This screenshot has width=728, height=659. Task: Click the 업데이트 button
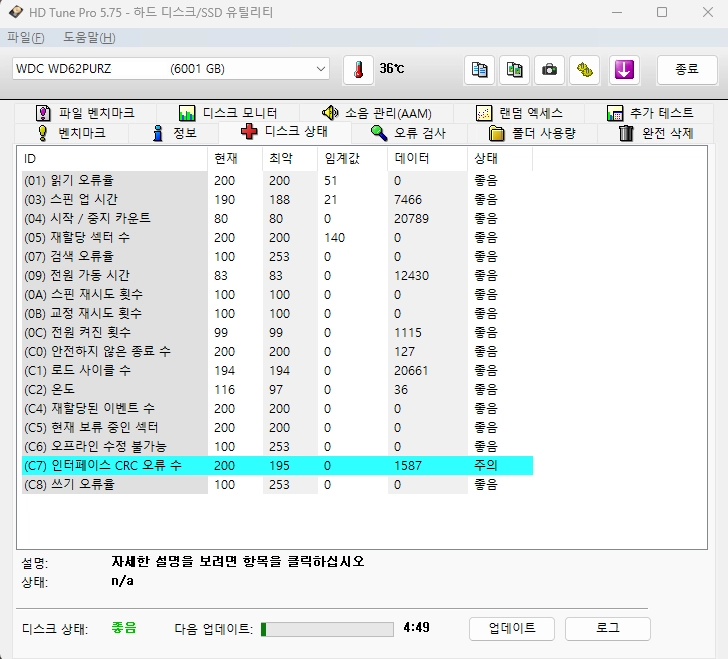pyautogui.click(x=512, y=629)
